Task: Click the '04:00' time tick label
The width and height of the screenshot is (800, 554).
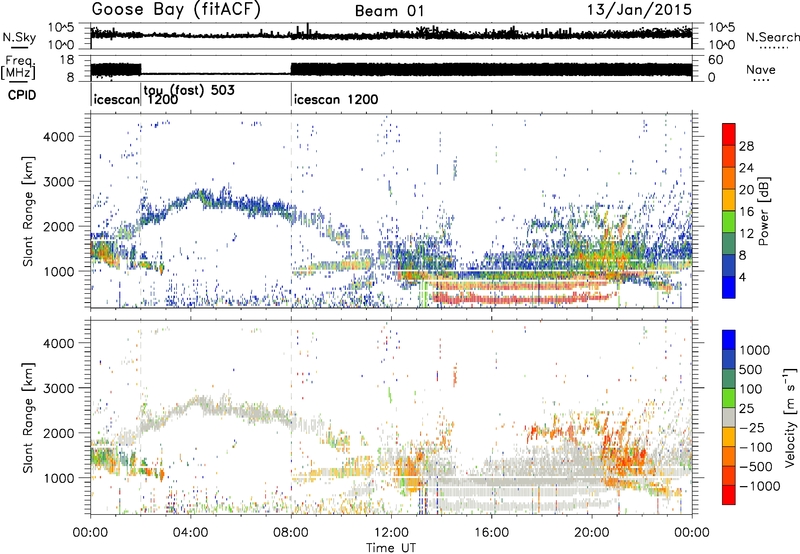Action: [x=190, y=533]
